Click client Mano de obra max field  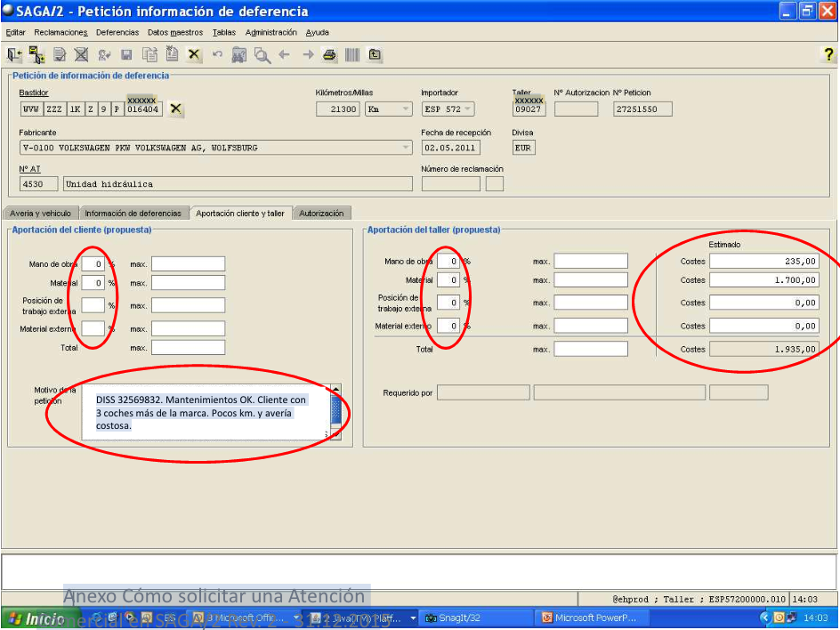tap(188, 263)
